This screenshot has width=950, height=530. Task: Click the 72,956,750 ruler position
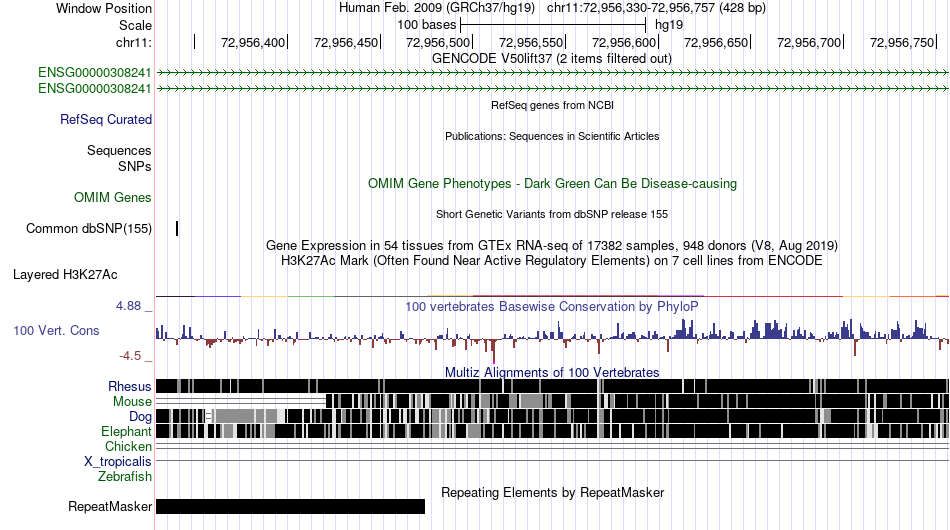point(903,42)
